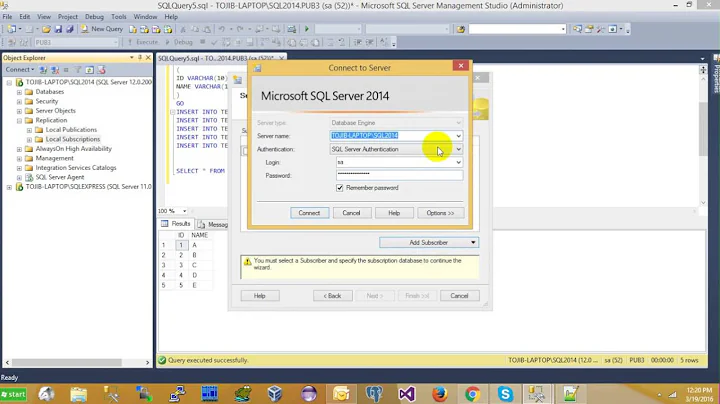
Task: Open the Edit menu
Action: pos(24,17)
